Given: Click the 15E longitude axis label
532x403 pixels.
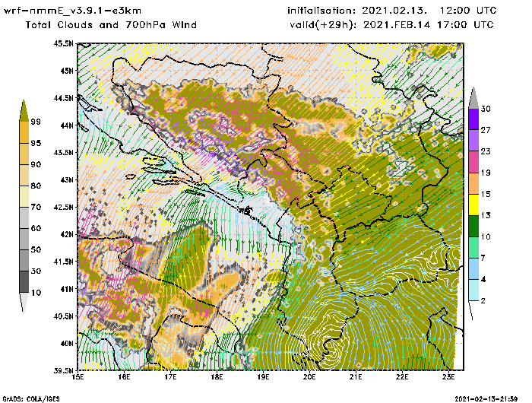Looking at the screenshot, I should (x=78, y=377).
